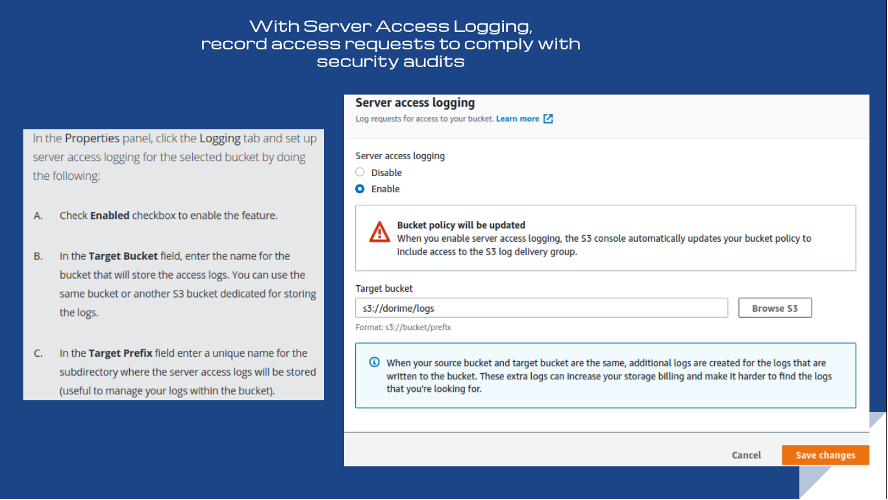Click the Server access logging panel heading
The width and height of the screenshot is (888, 500).
click(415, 103)
